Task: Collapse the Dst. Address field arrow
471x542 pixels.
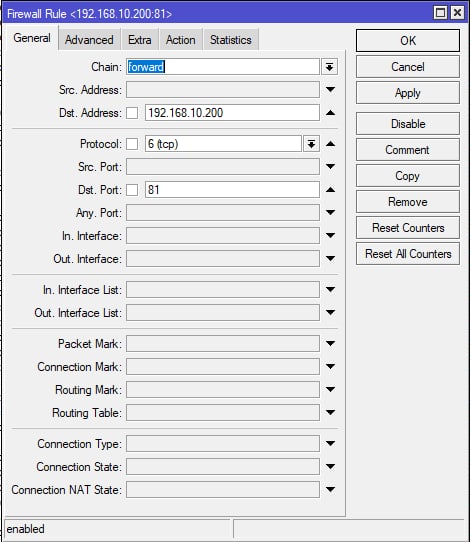Action: click(x=330, y=113)
